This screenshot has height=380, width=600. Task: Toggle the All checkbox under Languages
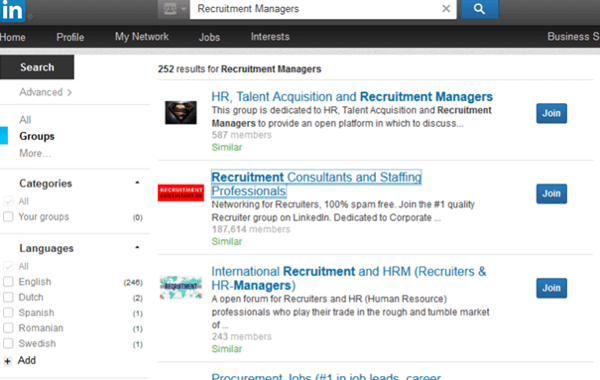[8, 266]
